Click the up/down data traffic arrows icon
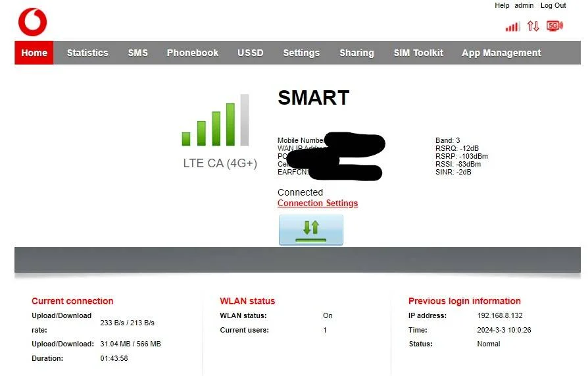 [533, 26]
